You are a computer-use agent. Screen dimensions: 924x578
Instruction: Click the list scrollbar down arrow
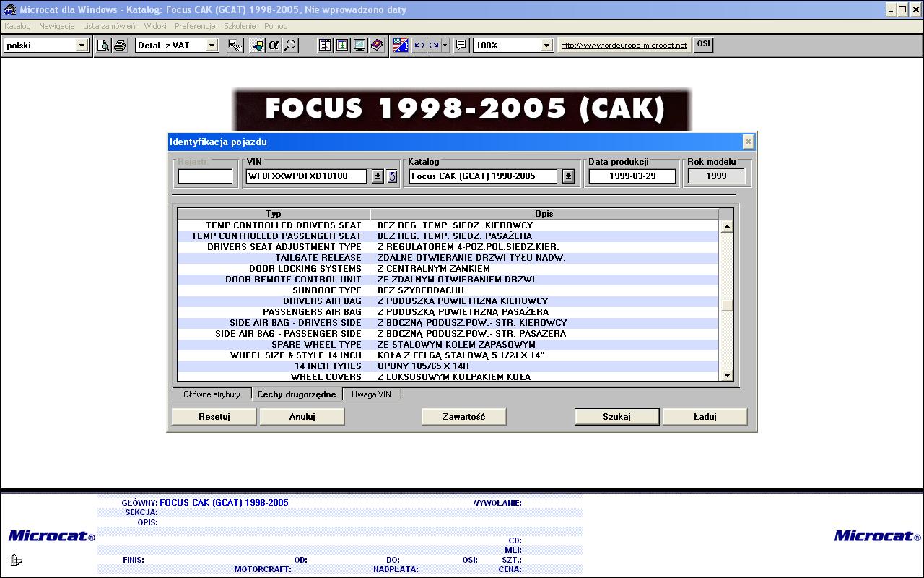[x=727, y=375]
